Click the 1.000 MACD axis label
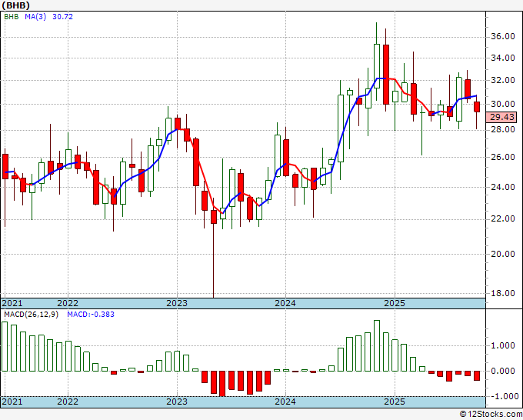The height and width of the screenshot is (420, 523). [x=502, y=345]
